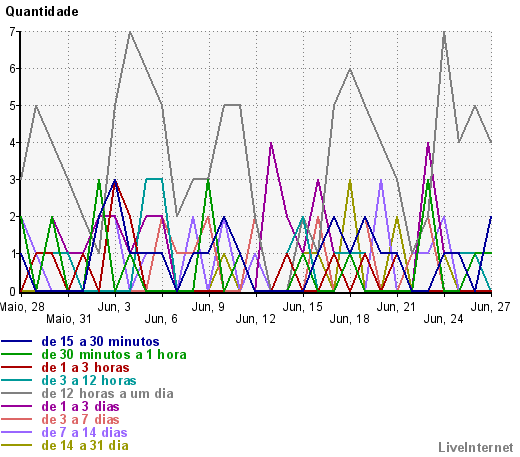
Task: Click the 'de 1 a 3 horas' legend label
Action: coord(85,368)
